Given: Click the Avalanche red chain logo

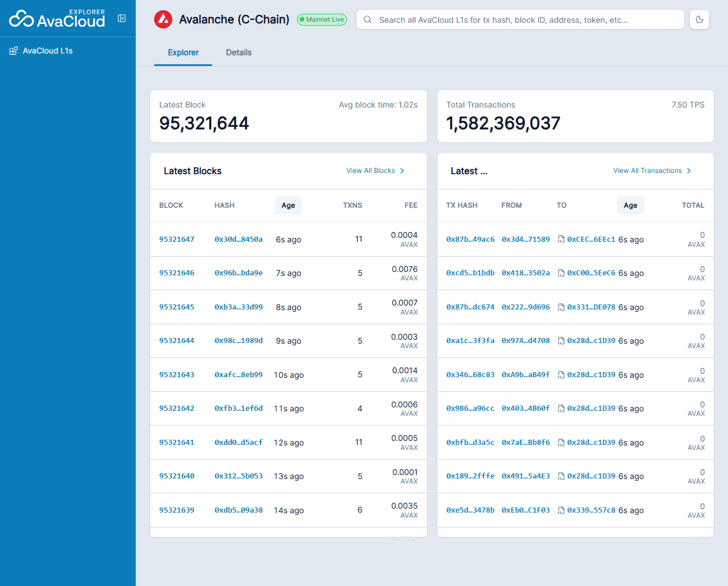Looking at the screenshot, I should click(163, 19).
